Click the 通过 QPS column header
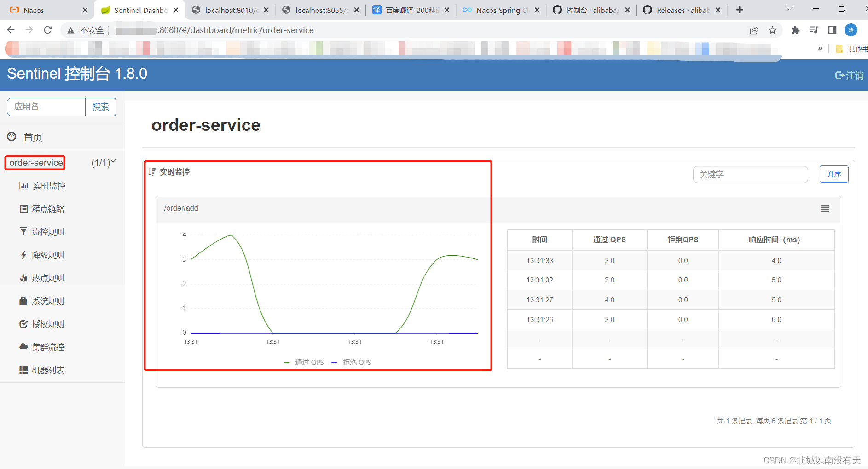 pyautogui.click(x=609, y=240)
